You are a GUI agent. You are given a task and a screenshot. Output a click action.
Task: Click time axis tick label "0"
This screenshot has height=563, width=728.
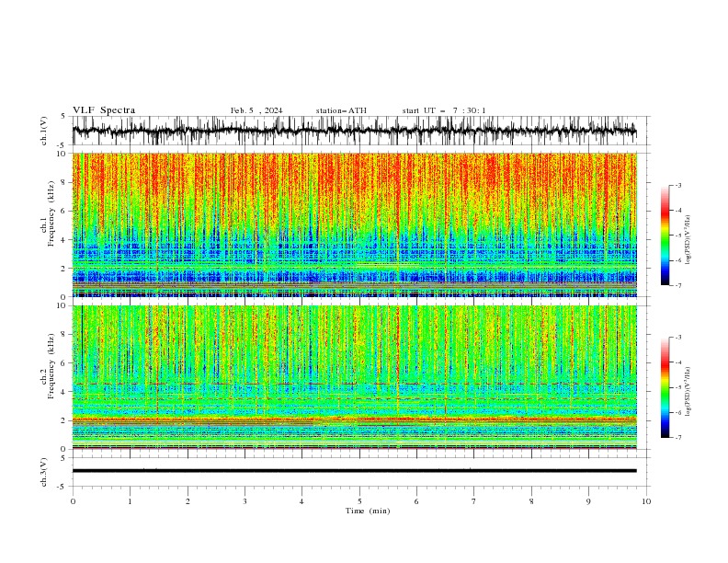pyautogui.click(x=73, y=501)
